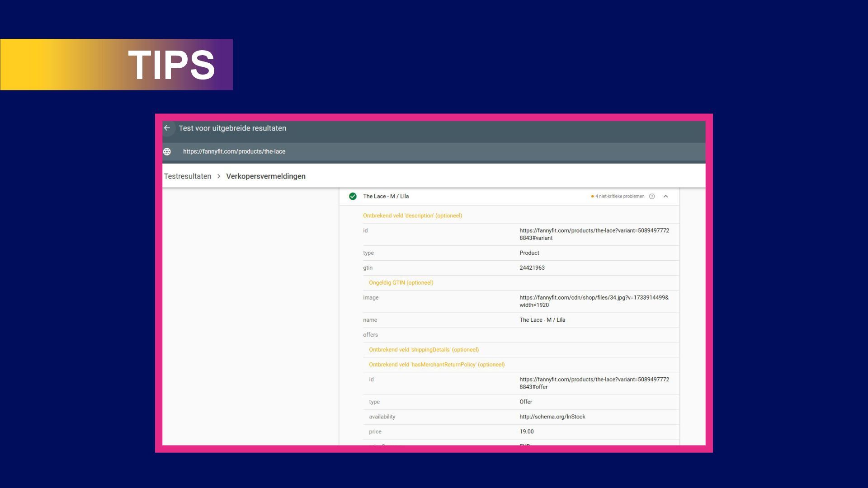Screen dimensions: 868x488
Task: Click the fannyfit.com product URL field
Action: tap(234, 152)
